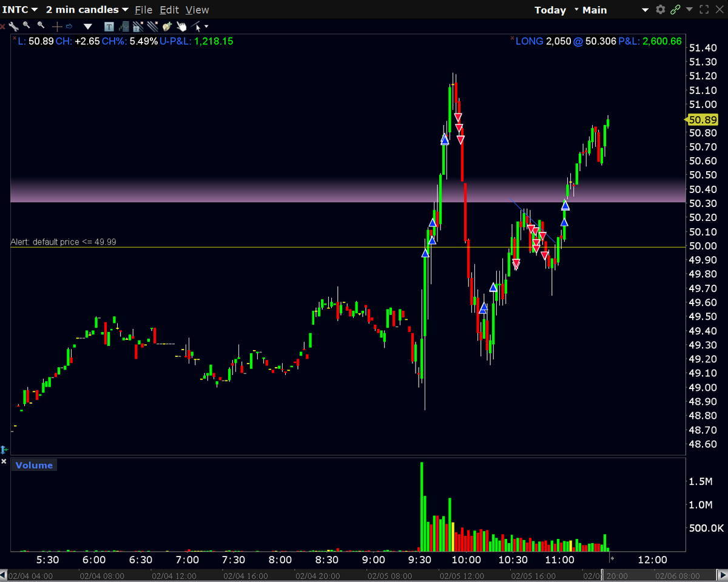This screenshot has height=582, width=728.
Task: Expand the pointer tool's small dropdown arrow
Action: pyautogui.click(x=206, y=27)
